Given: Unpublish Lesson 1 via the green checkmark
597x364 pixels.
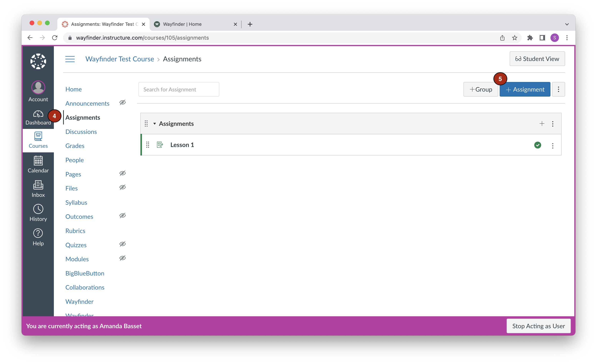Looking at the screenshot, I should (538, 145).
